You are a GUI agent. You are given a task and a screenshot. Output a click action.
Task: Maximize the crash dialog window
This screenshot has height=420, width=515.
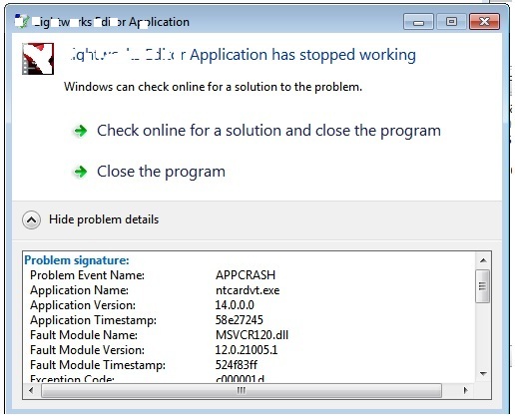451,22
